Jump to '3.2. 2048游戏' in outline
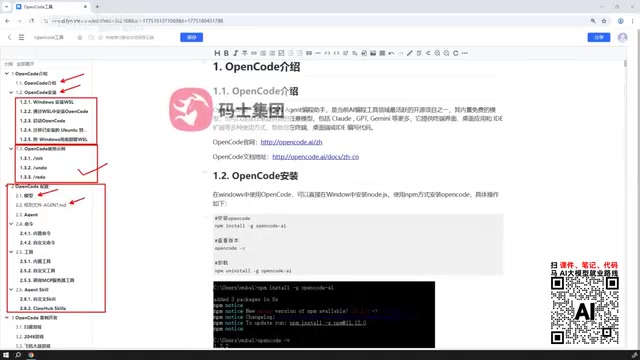640x360 pixels. (x=30, y=336)
